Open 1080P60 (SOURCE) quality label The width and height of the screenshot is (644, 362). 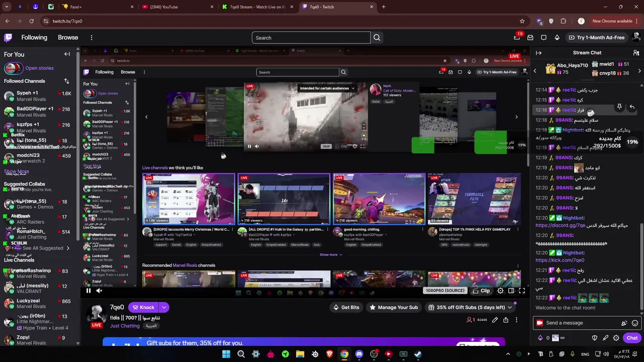click(445, 291)
